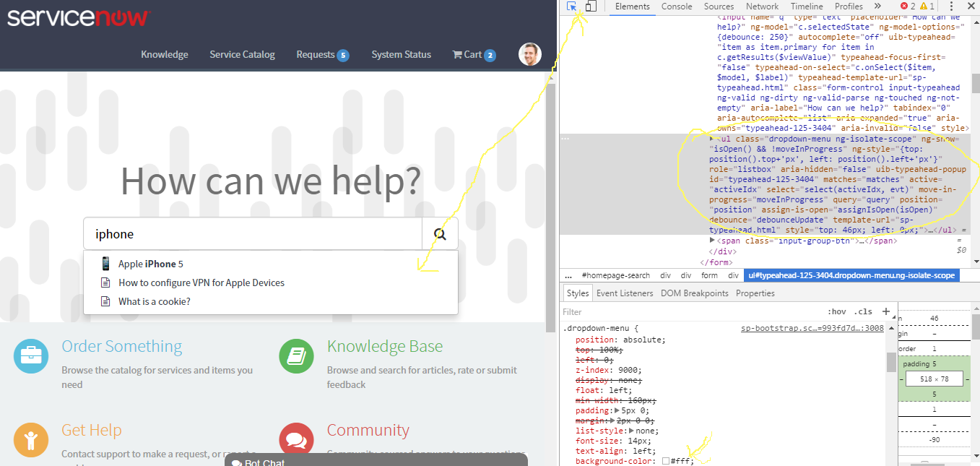Image resolution: width=980 pixels, height=466 pixels.
Task: Select the inspect element tool in DevTools
Action: pyautogui.click(x=570, y=7)
